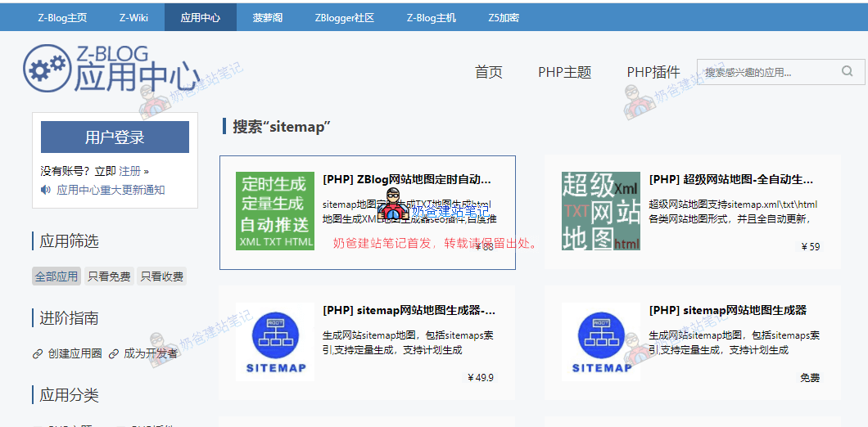This screenshot has height=427, width=868.
Task: Click the chain icon before 成为开发者
Action: click(114, 353)
